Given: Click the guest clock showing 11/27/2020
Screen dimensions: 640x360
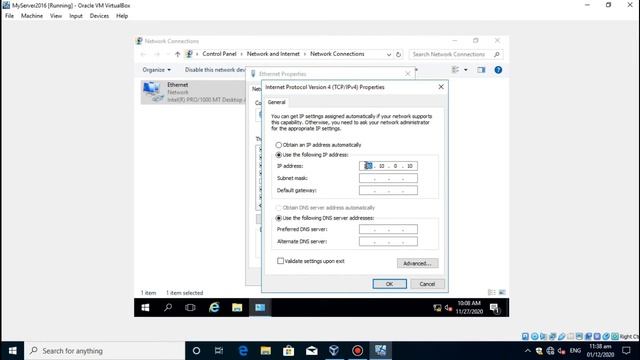Looking at the screenshot, I should pos(469,307).
